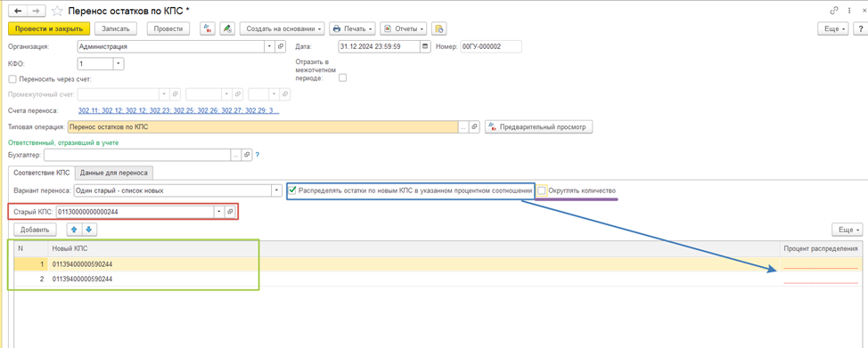Open the Старый КПС record icon
The image size is (868, 348).
(x=230, y=212)
